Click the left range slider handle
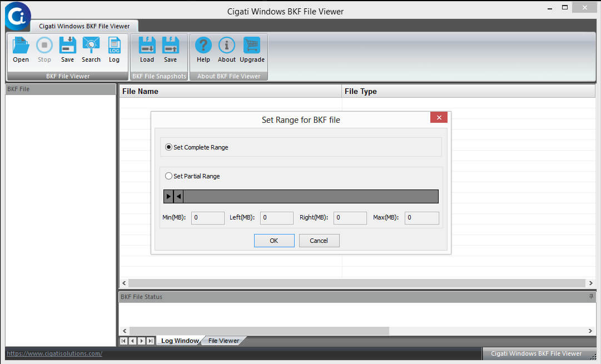The image size is (601, 364). coord(168,196)
